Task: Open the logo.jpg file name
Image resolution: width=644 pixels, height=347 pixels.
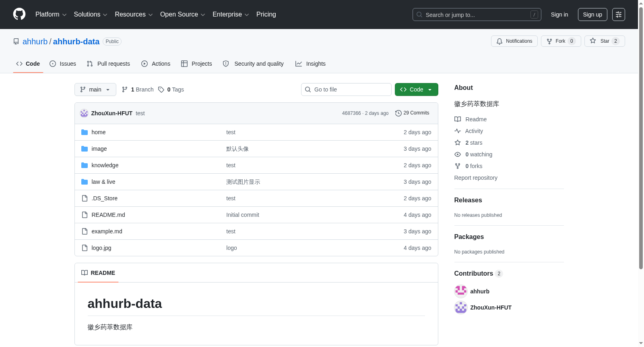Action: [101, 248]
